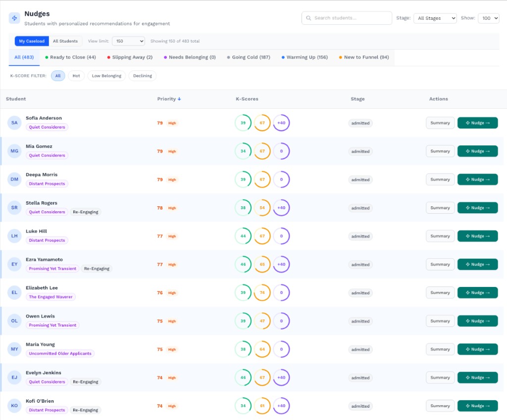Switch to All Students view
Image resolution: width=507 pixels, height=420 pixels.
[x=65, y=41]
